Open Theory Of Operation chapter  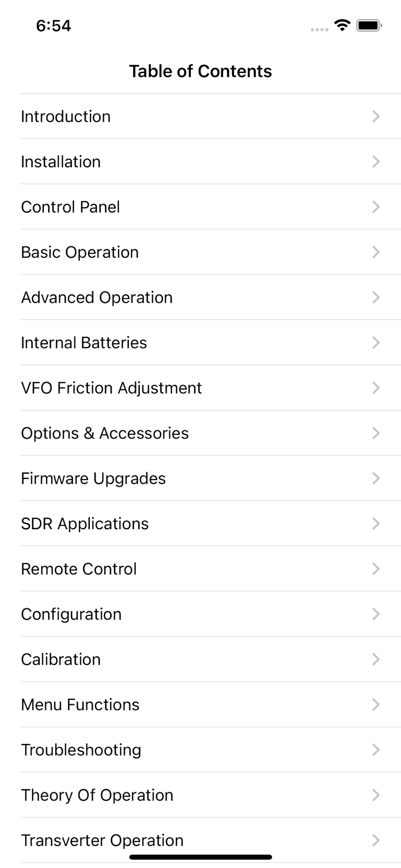pos(97,795)
